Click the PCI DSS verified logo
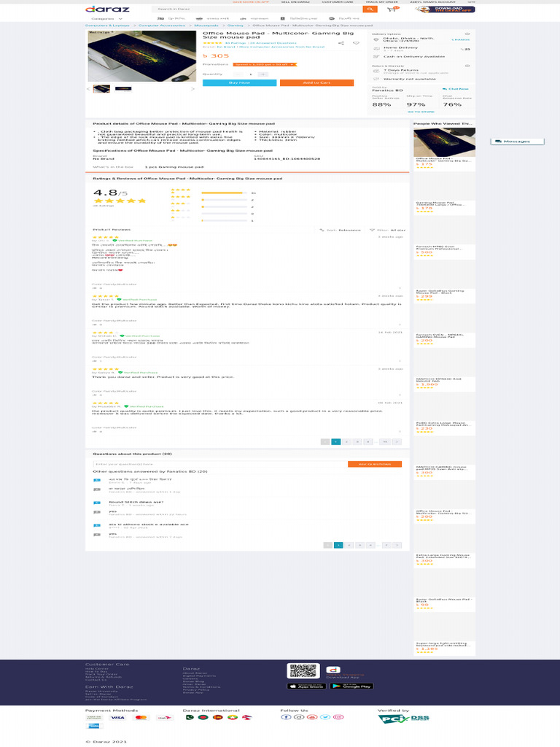560x747 pixels. point(403,719)
